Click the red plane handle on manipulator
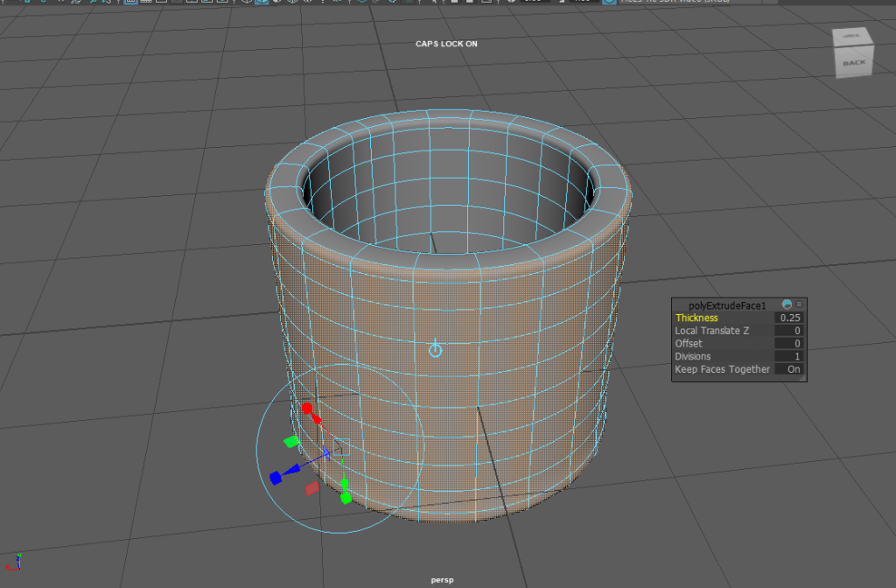896x588 pixels. click(311, 488)
